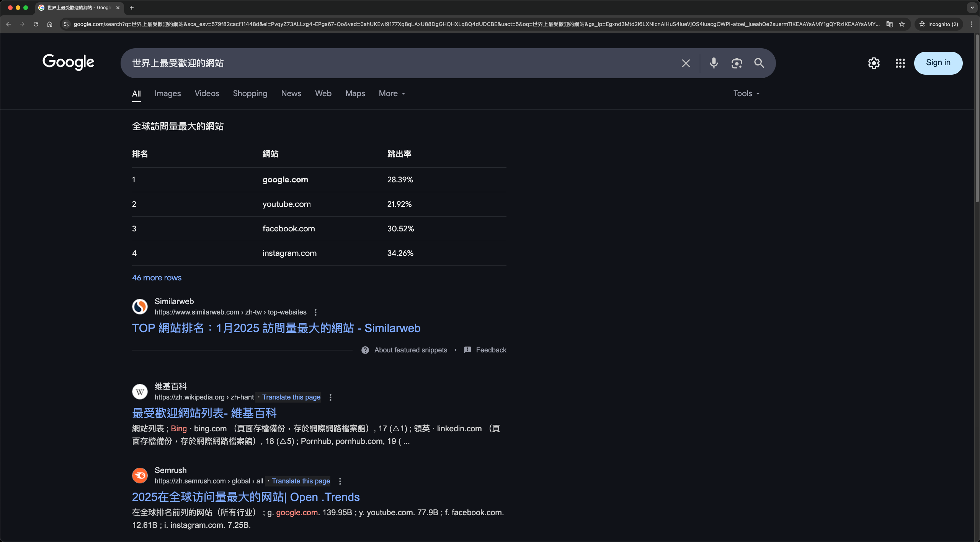Viewport: 980px width, 542px height.
Task: Click the magnifying glass search button
Action: (x=759, y=63)
